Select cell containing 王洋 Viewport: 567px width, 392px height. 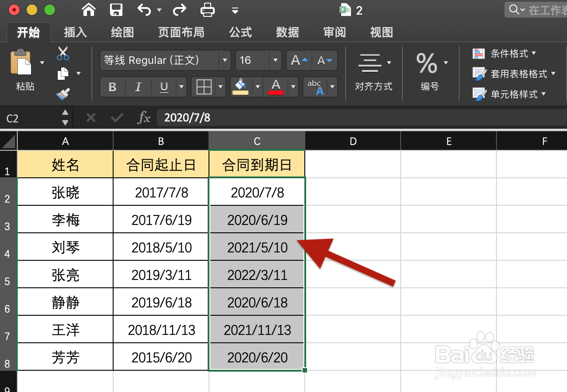click(65, 330)
